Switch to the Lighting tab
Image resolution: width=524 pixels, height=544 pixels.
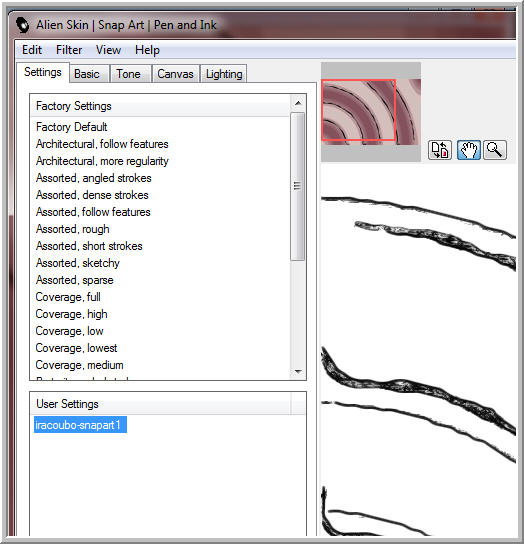224,74
